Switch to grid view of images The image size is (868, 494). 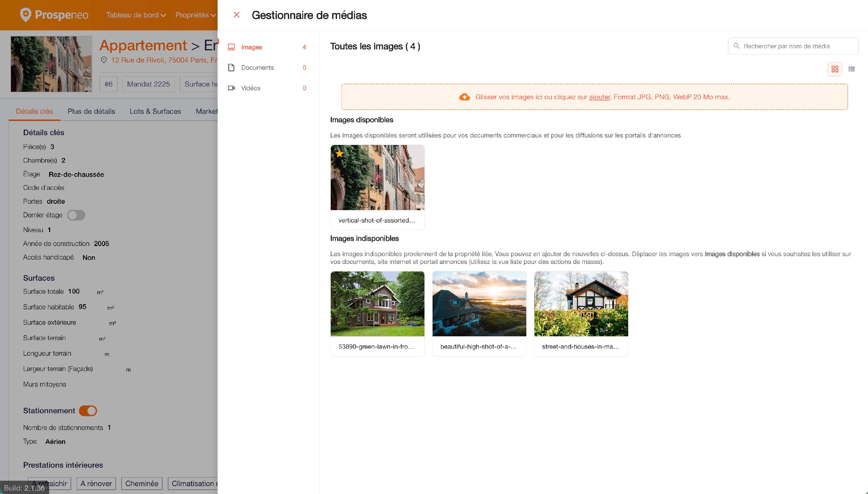click(835, 69)
